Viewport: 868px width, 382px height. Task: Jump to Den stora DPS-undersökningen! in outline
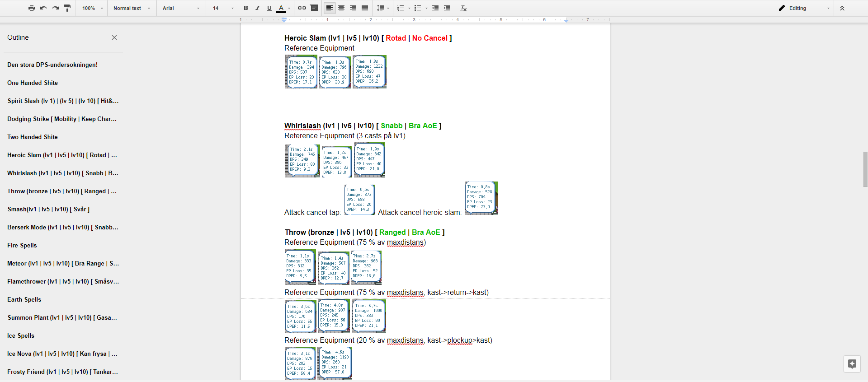point(52,65)
